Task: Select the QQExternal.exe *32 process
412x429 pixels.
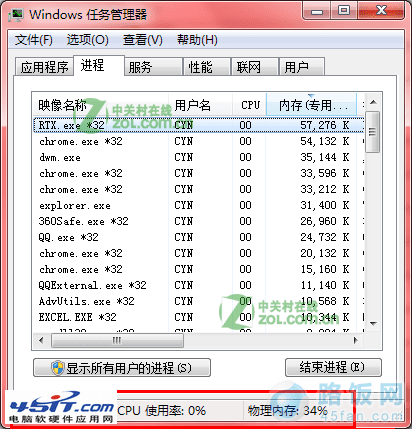Action: tap(199, 285)
